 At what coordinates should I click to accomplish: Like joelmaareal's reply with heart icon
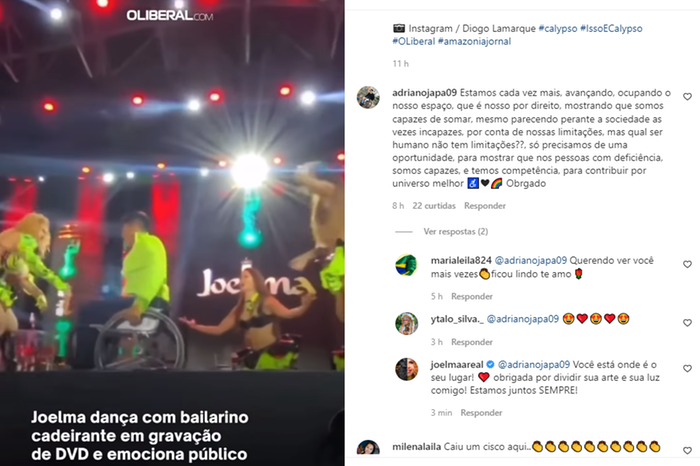point(687,369)
